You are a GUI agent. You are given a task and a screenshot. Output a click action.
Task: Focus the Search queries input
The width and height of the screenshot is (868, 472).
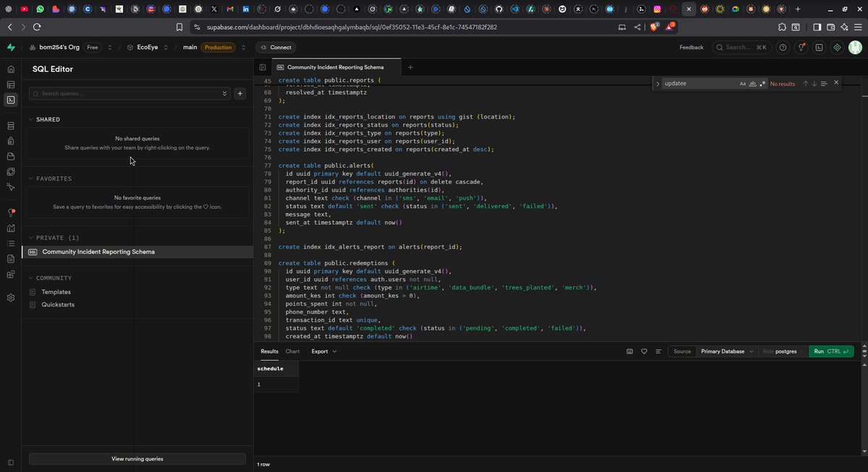click(129, 93)
